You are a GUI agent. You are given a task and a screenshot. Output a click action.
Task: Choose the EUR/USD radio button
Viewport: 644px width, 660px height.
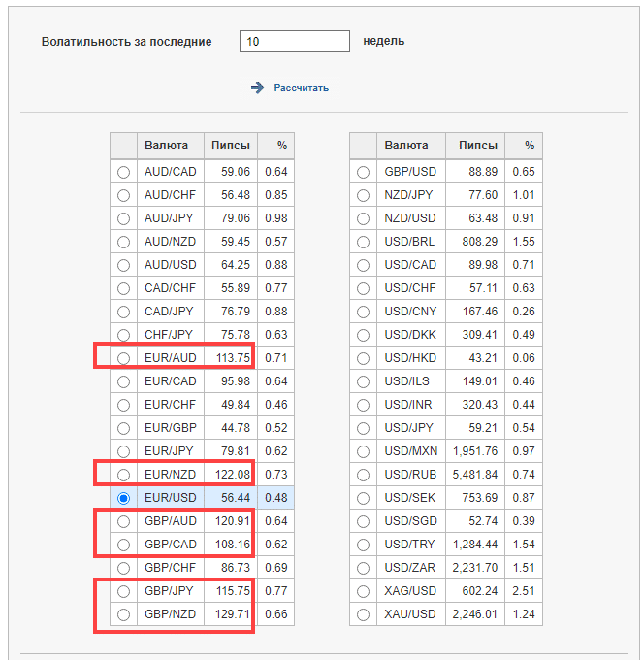[123, 498]
